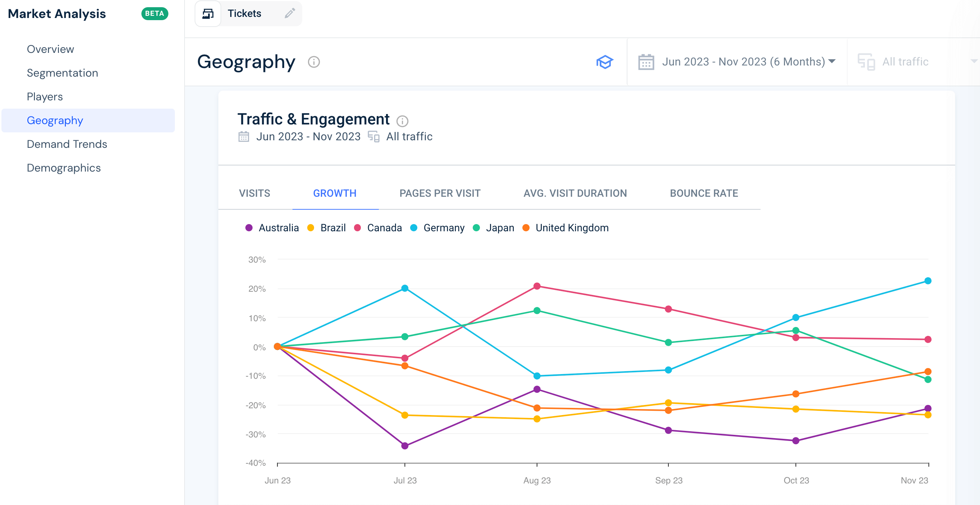The image size is (980, 505).
Task: Switch to the Bounce Rate tab
Action: [703, 193]
